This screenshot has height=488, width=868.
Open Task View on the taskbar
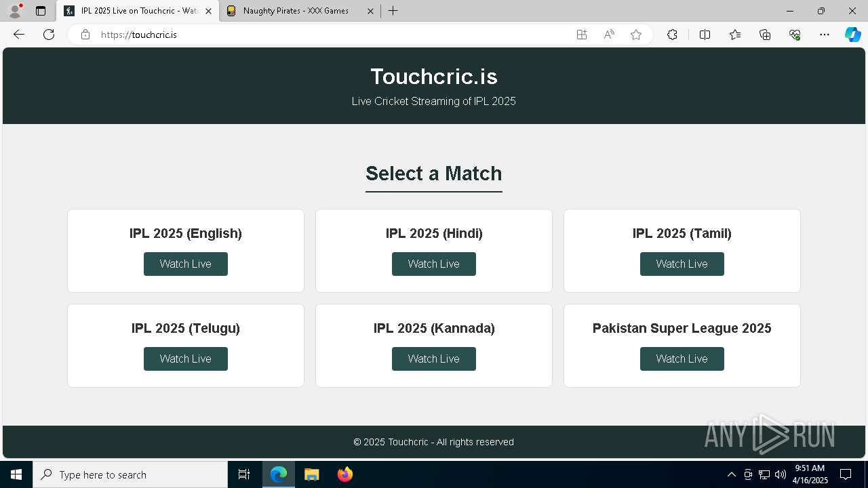244,474
